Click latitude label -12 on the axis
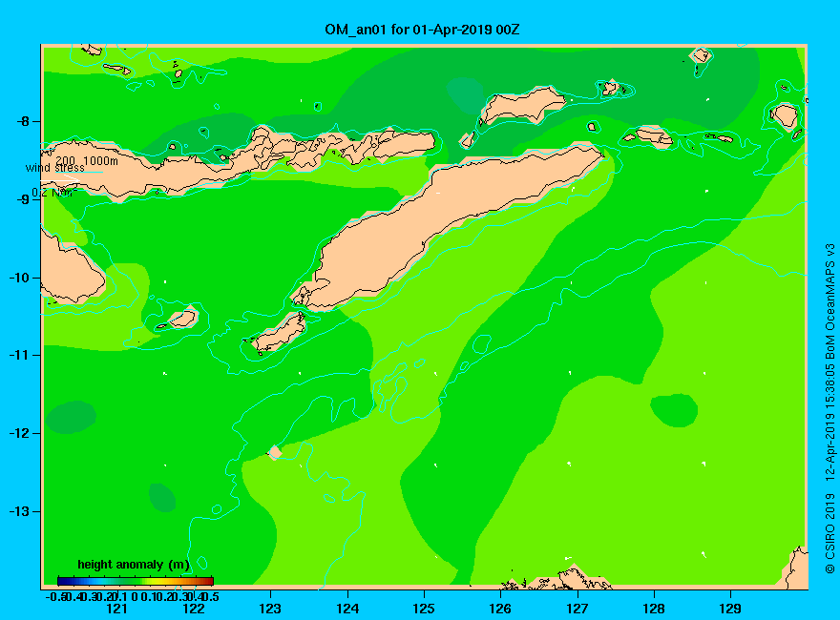The width and height of the screenshot is (840, 620). [20, 433]
